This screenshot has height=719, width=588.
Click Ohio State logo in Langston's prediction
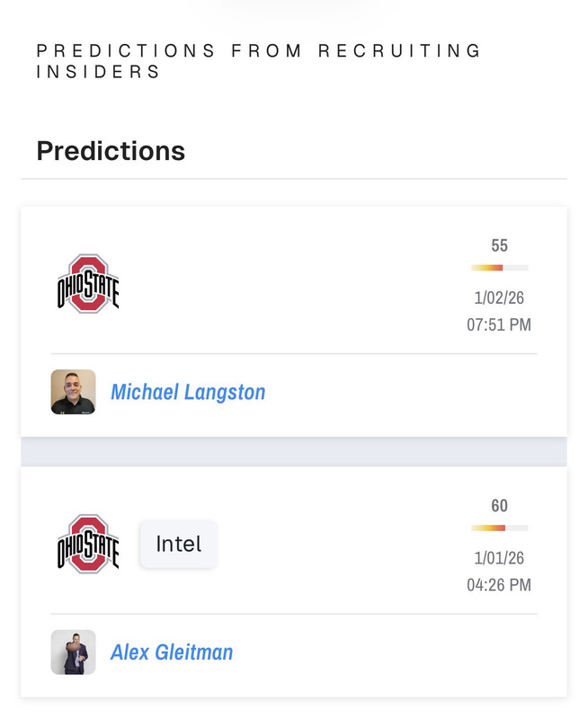(x=88, y=283)
